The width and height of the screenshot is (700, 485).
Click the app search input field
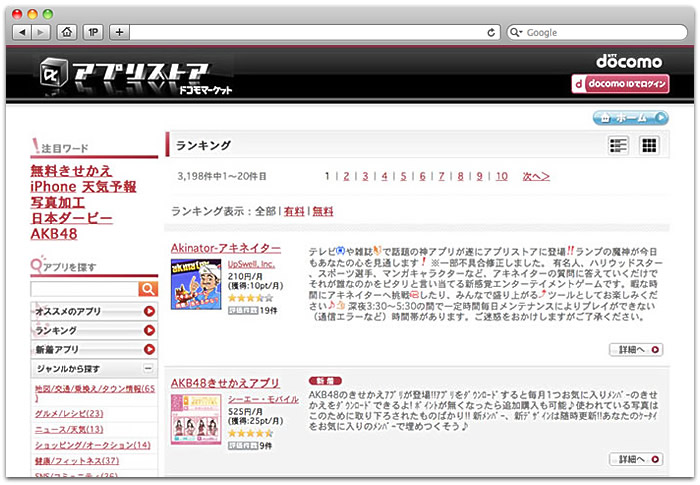[84, 289]
